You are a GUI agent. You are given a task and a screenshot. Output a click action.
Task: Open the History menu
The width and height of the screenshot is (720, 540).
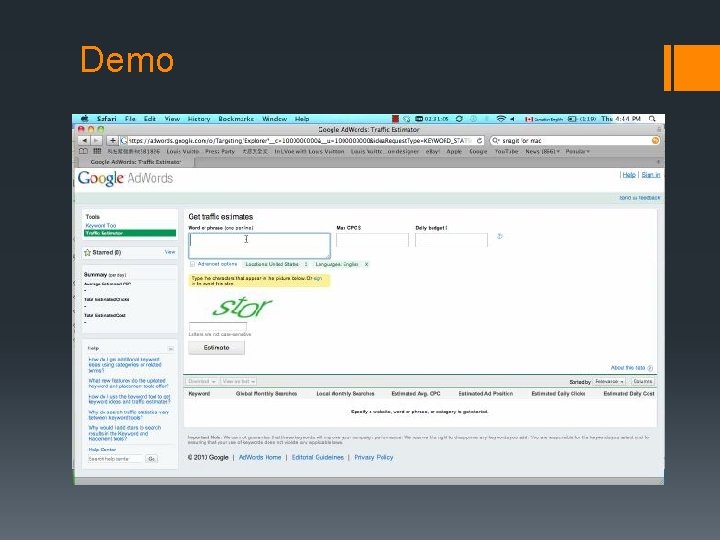[x=199, y=119]
